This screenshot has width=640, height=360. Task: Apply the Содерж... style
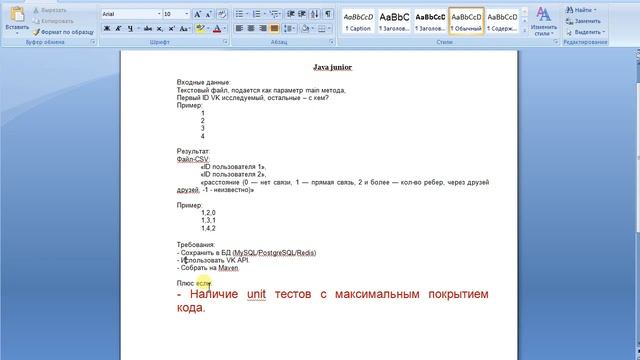click(502, 21)
